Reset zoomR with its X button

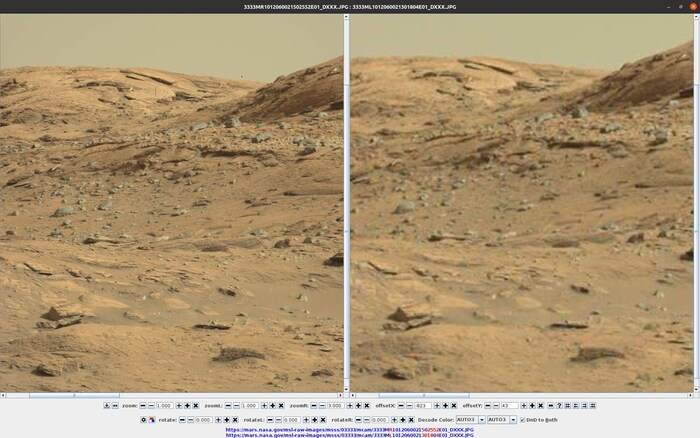tap(367, 406)
